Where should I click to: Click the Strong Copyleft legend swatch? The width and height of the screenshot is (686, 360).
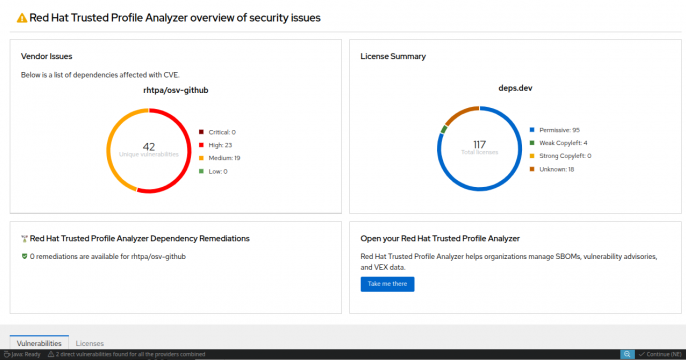pos(532,156)
